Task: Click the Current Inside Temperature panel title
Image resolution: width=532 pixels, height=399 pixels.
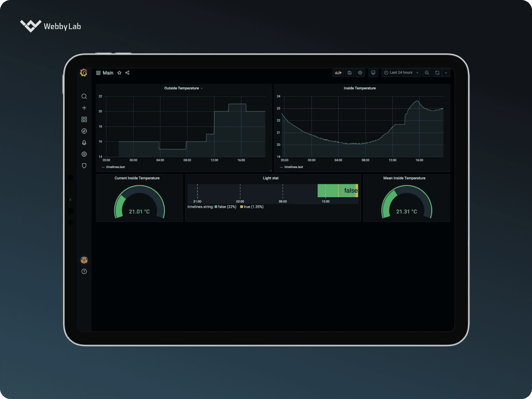Action: point(137,178)
